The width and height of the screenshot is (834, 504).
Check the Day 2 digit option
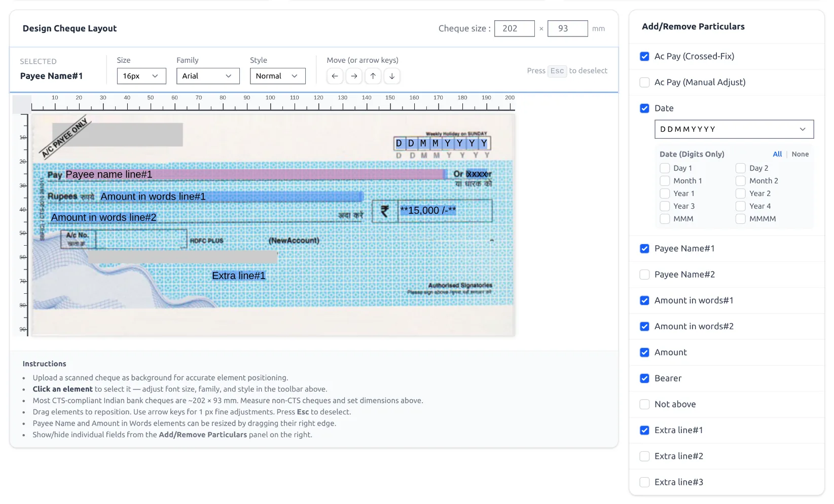(741, 168)
